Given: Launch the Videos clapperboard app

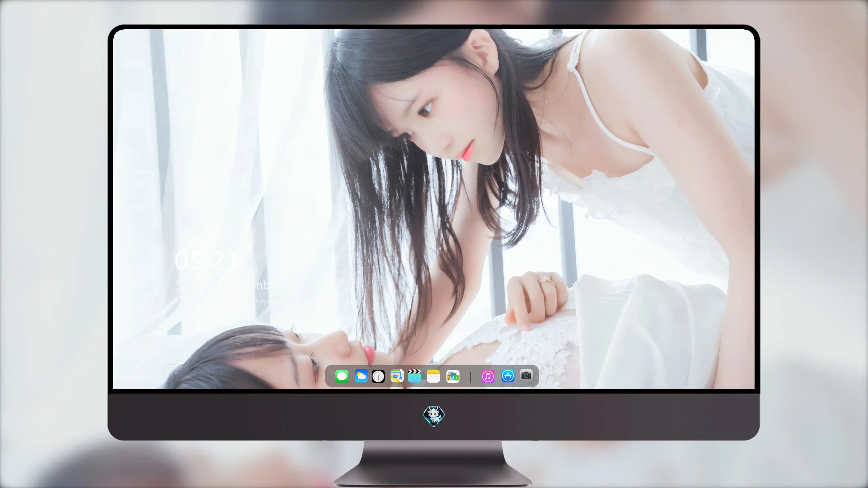Looking at the screenshot, I should [x=415, y=376].
